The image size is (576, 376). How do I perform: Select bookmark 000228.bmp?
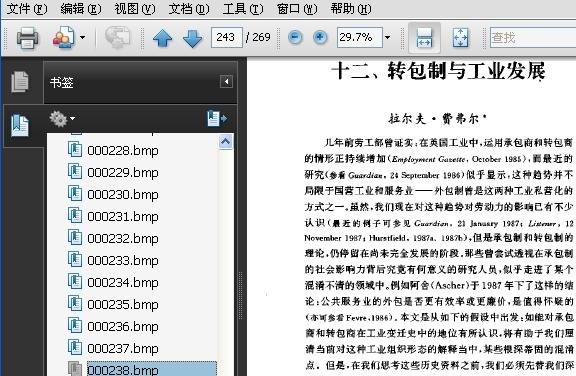(x=123, y=151)
